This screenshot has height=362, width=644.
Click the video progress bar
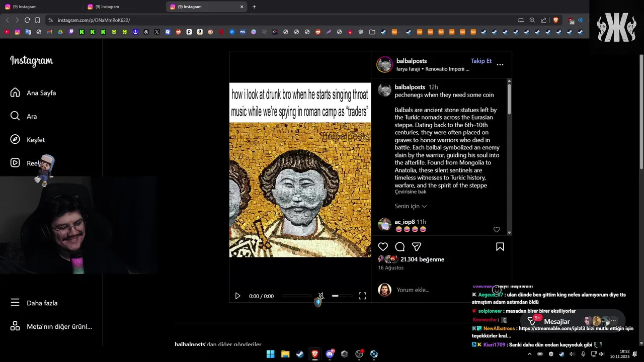[x=296, y=296]
